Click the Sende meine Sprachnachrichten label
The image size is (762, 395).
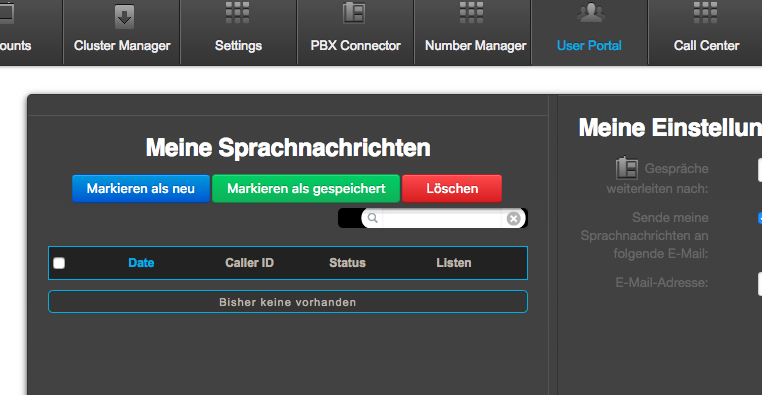point(644,235)
